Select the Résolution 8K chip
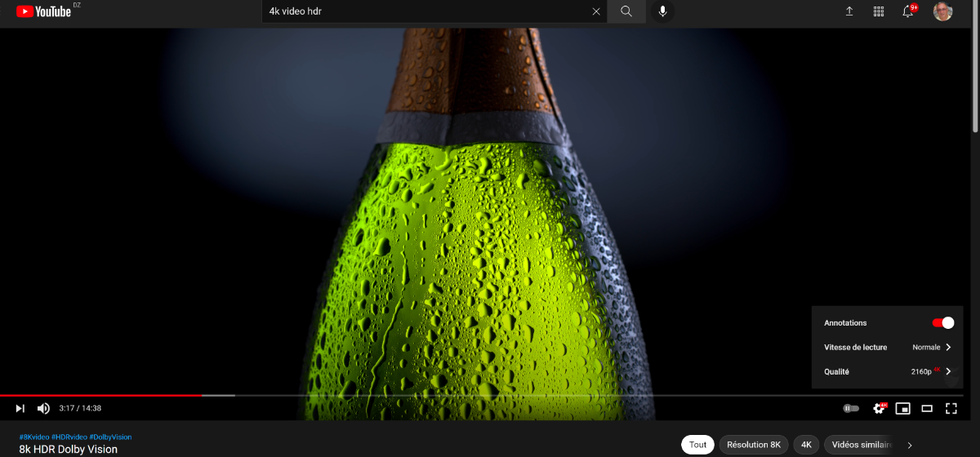 [x=754, y=445]
